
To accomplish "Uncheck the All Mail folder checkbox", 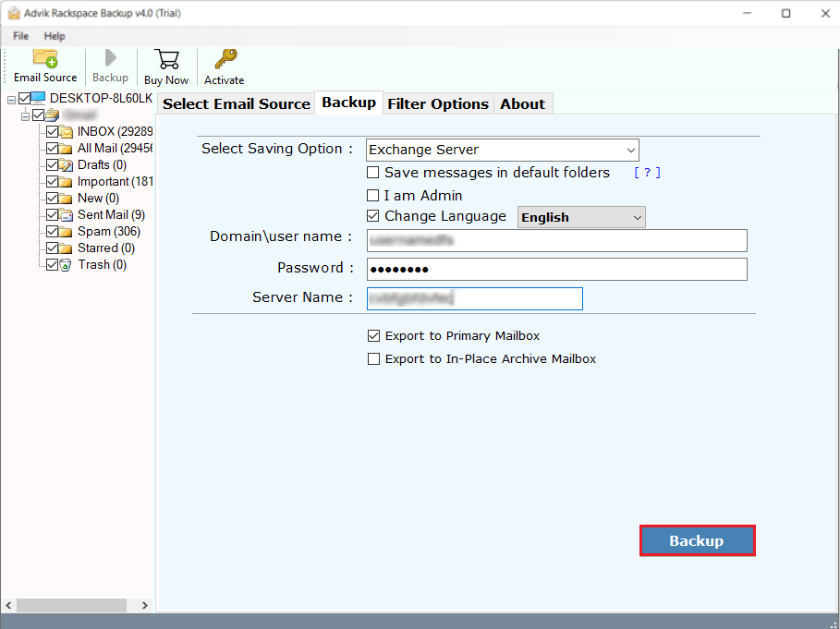I will 53,149.
